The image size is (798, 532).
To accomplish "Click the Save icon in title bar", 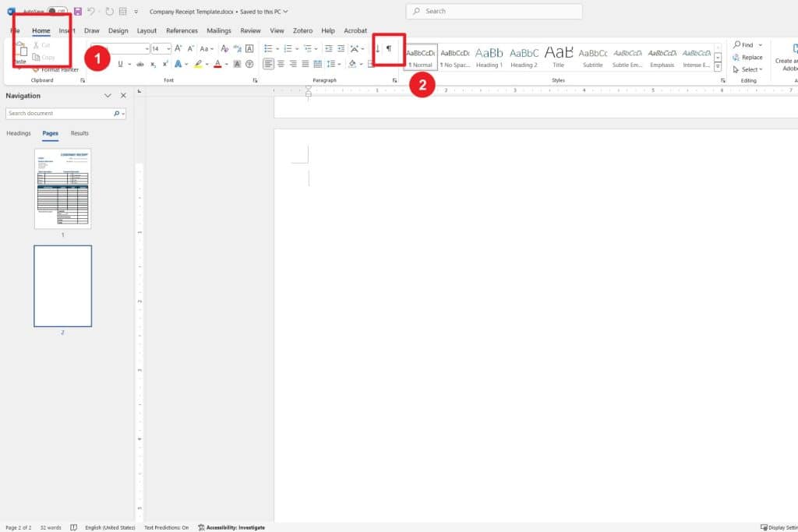I will pyautogui.click(x=78, y=12).
